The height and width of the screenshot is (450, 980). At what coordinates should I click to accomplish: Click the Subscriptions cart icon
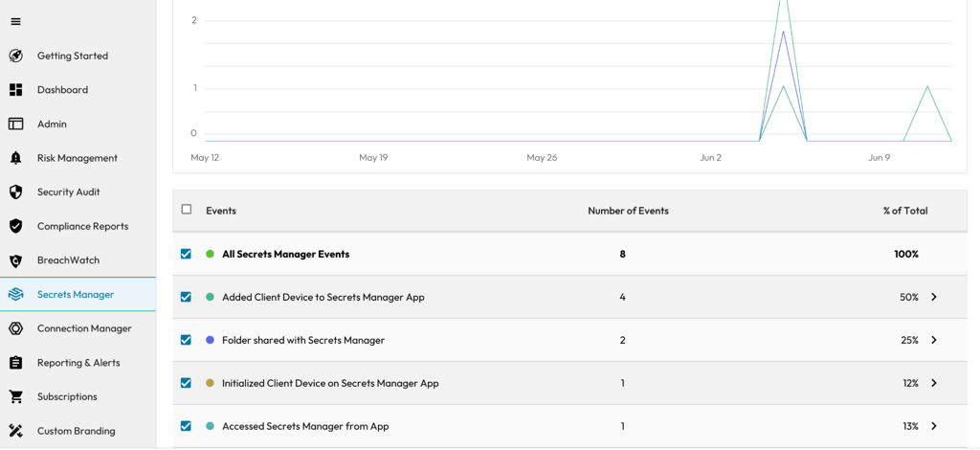pos(15,397)
